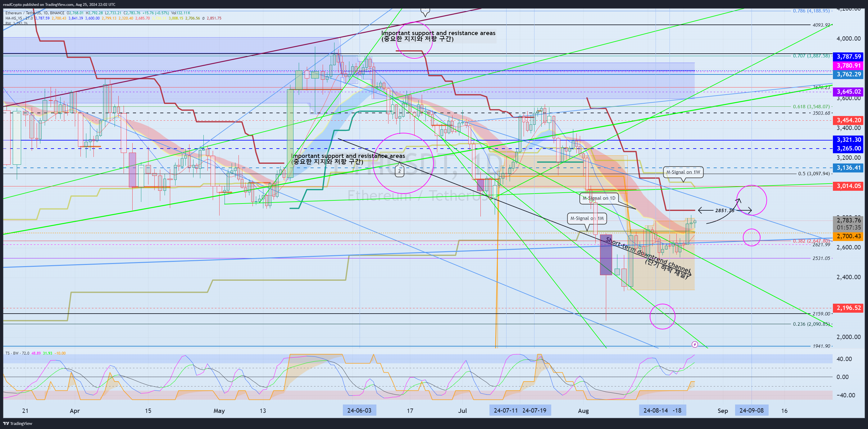
Task: Click the 1941.90 horizontal line label
Action: (821, 346)
